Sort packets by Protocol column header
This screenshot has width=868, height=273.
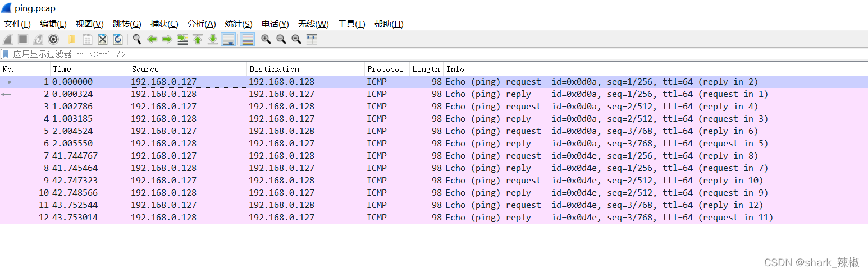(385, 69)
